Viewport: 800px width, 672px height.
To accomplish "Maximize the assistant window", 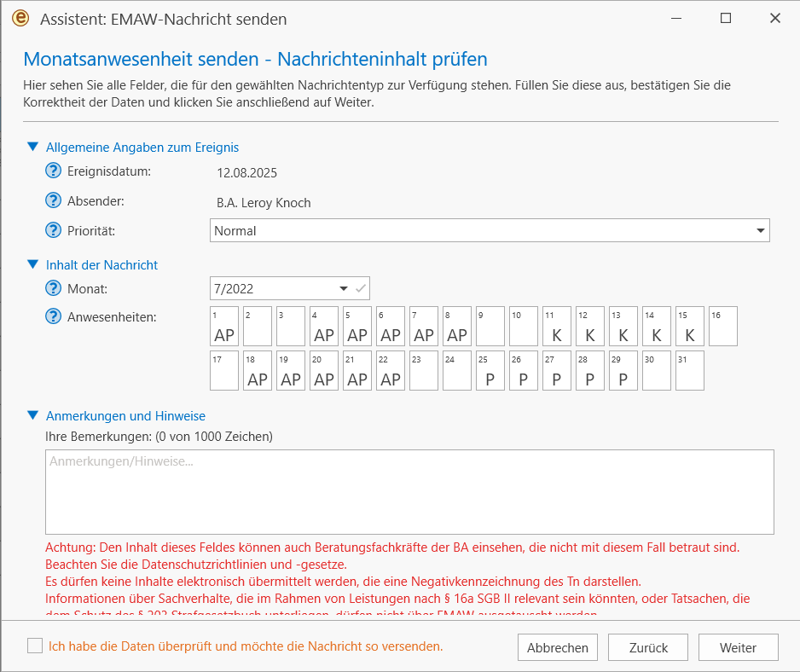I will 726,19.
